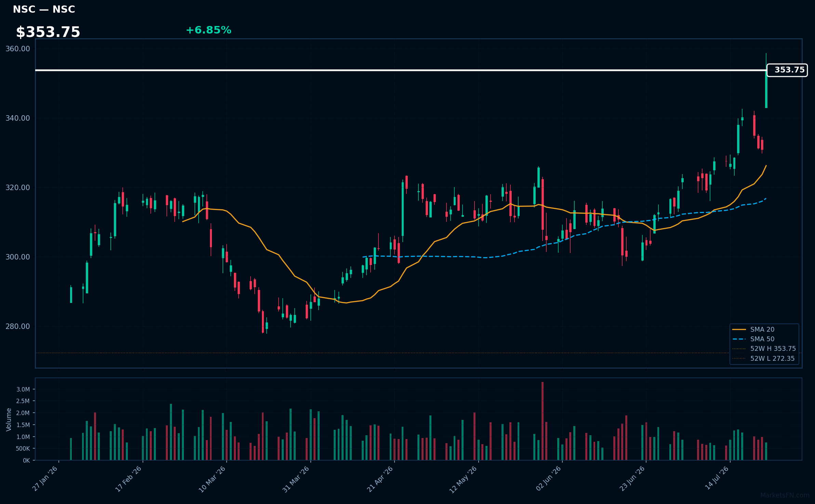This screenshot has width=815, height=504.
Task: Click the 340.00 price axis label
Action: (18, 118)
